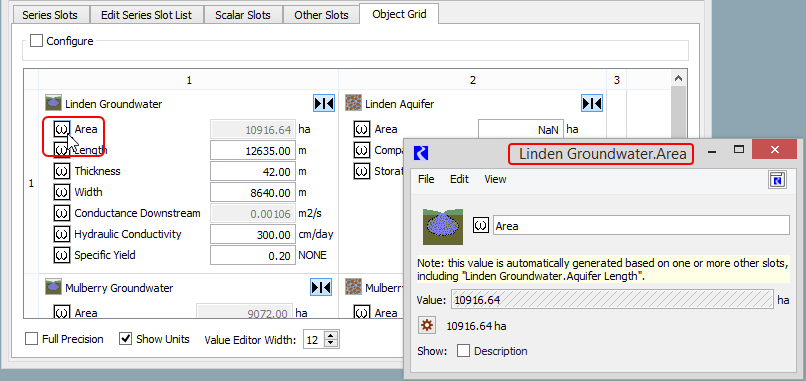This screenshot has height=381, width=806.
Task: Click the Width value field 8640.00
Action: [253, 192]
